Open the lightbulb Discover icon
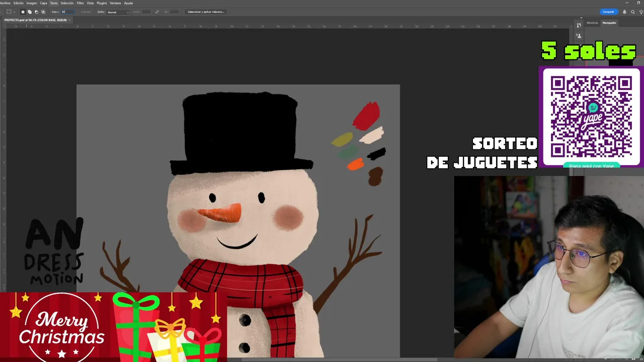The image size is (644, 362). click(640, 12)
